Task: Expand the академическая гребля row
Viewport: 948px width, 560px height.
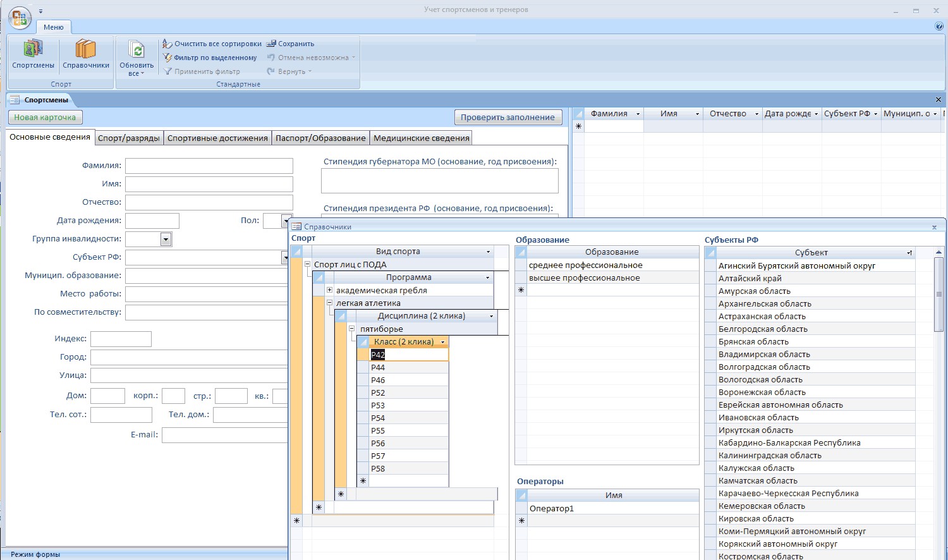Action: point(329,290)
